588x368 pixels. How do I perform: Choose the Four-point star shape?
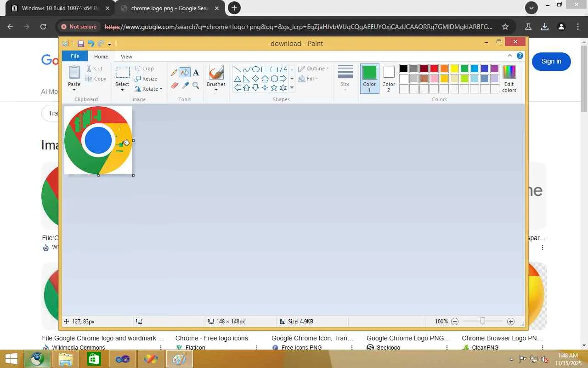tap(265, 88)
